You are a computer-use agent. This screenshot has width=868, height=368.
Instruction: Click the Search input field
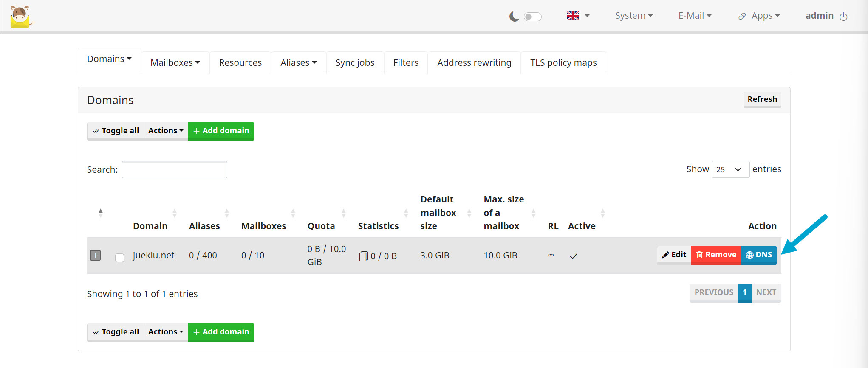[x=174, y=170]
